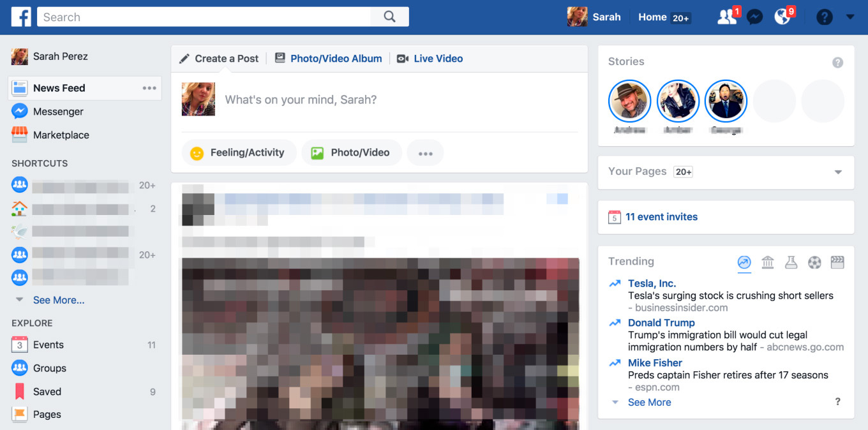This screenshot has width=868, height=430.
Task: Select the Entertainment clapperboard trending icon
Action: pos(837,262)
